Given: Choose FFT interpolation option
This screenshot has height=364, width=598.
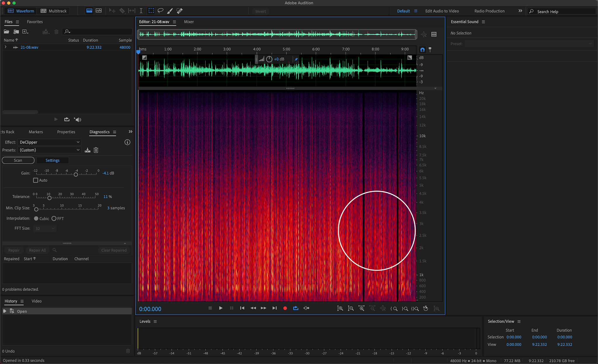Looking at the screenshot, I should click(x=54, y=218).
